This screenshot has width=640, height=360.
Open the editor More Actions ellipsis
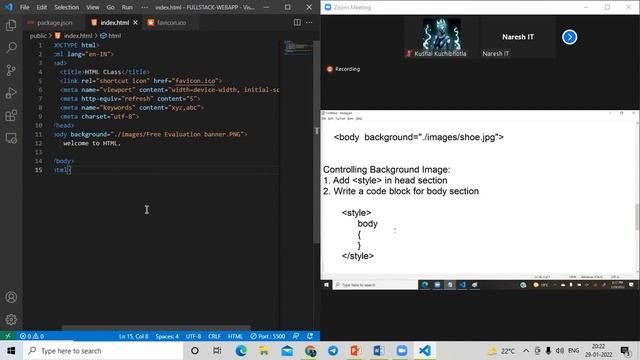(x=309, y=22)
